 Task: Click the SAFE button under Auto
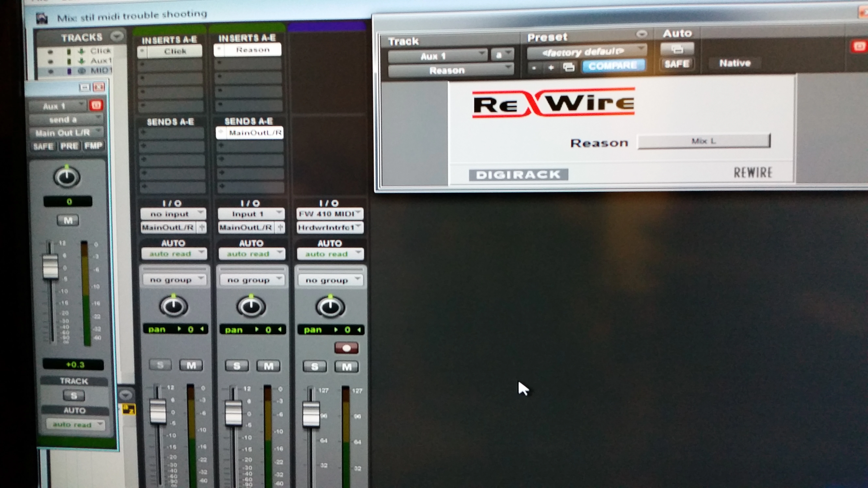tap(677, 64)
